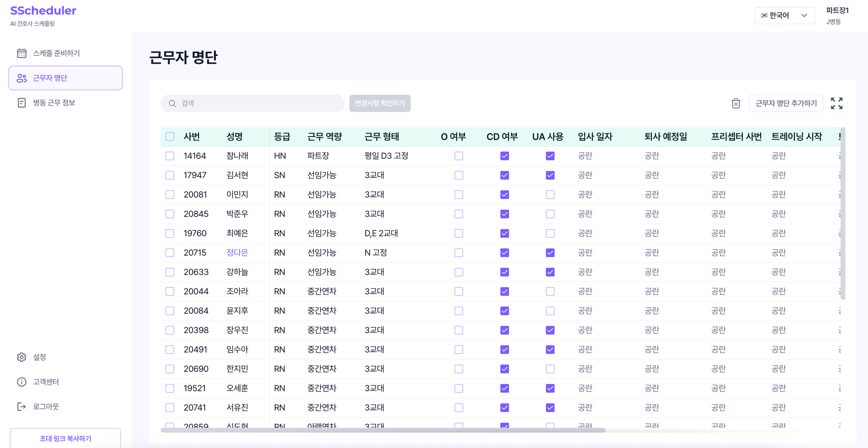Click 등급 cell HN
The height and width of the screenshot is (448, 868).
coord(280,156)
